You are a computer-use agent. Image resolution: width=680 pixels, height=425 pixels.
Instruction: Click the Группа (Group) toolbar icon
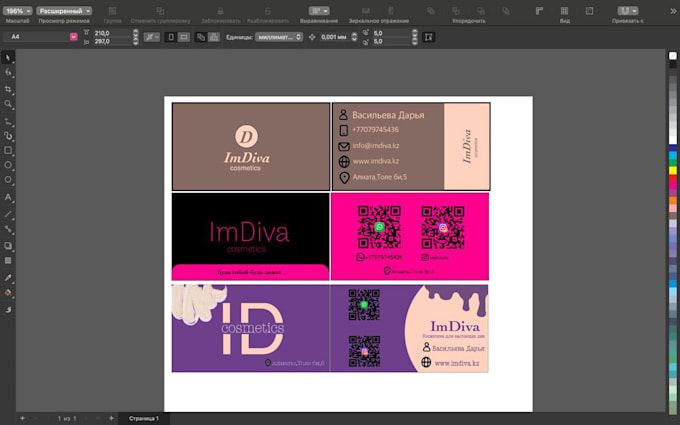[112, 11]
